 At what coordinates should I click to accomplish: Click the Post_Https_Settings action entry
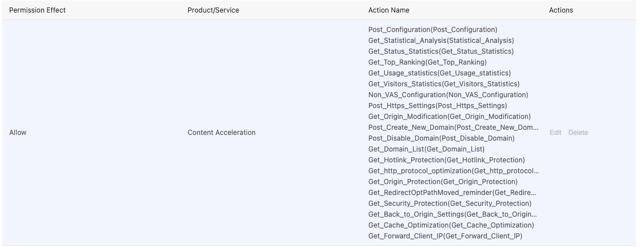click(438, 106)
